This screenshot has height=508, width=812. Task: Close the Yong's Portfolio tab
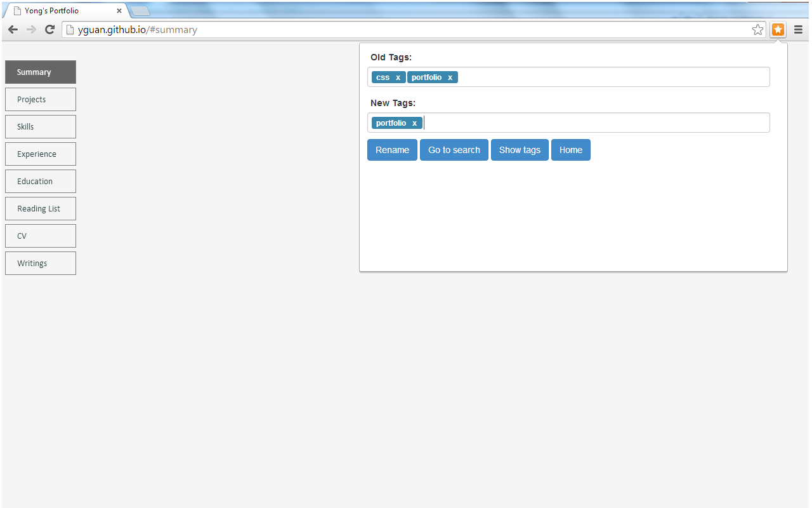[119, 11]
